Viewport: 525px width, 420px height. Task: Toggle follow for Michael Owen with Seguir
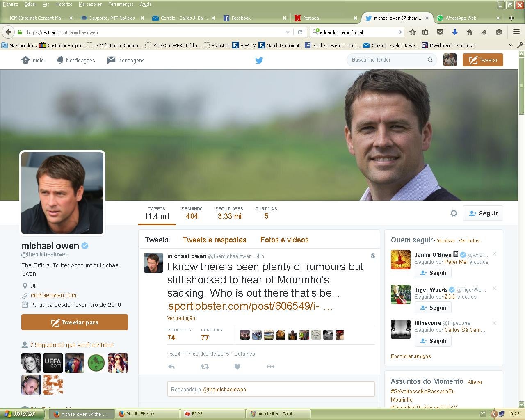pos(483,213)
